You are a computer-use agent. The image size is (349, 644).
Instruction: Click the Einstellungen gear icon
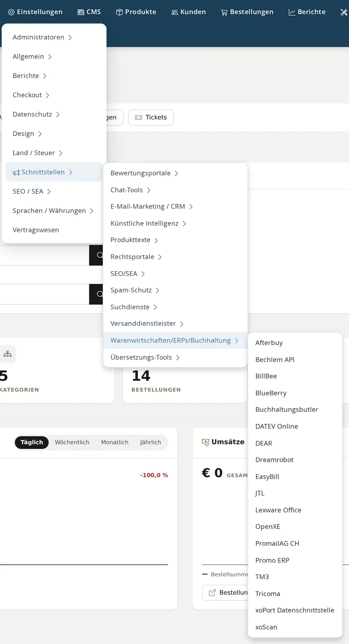(11, 12)
